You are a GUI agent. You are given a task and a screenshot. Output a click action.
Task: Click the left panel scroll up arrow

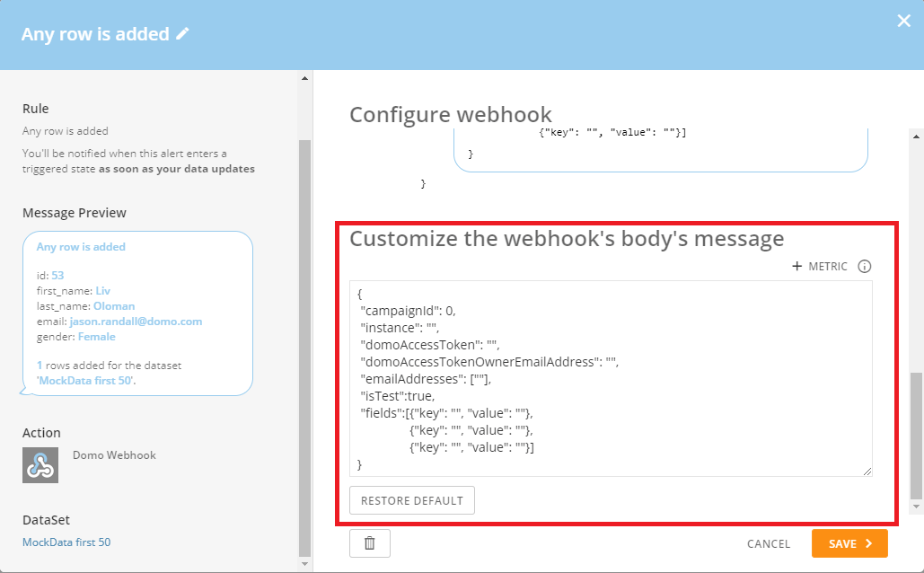(x=304, y=78)
